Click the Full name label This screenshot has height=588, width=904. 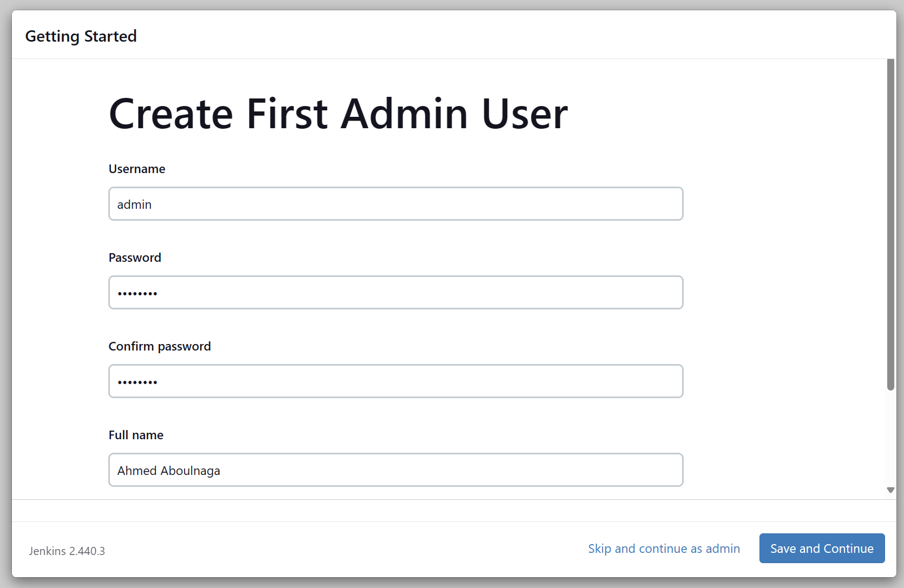point(136,435)
